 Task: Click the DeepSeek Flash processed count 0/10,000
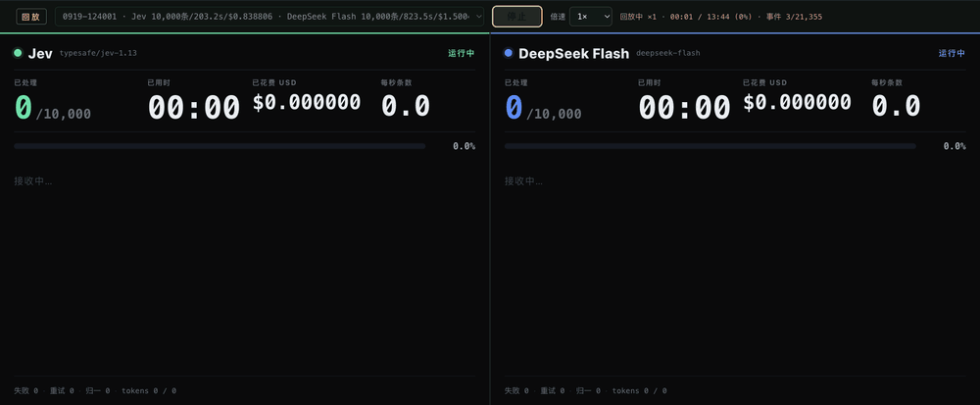[543, 108]
